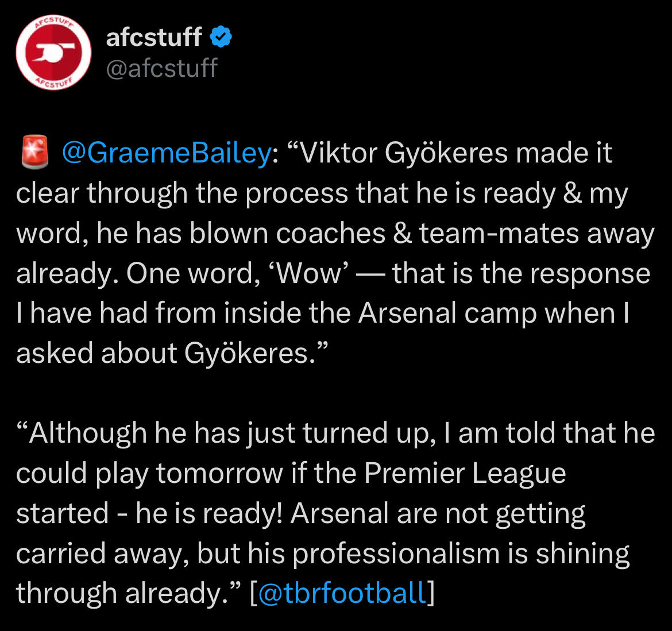Image resolution: width=672 pixels, height=631 pixels.
Task: Click the word tomorrow
Action: pos(219,474)
